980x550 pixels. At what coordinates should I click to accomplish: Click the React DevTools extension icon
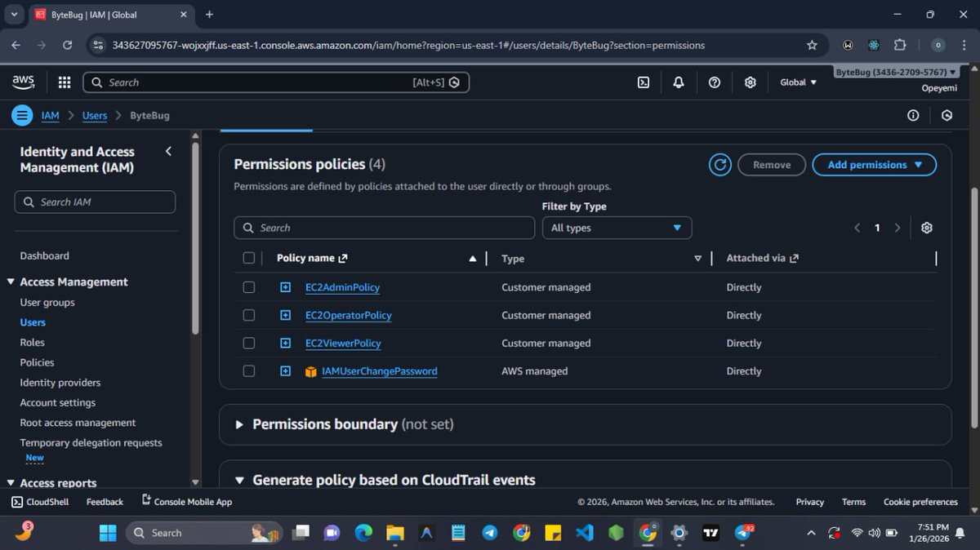[x=875, y=45]
